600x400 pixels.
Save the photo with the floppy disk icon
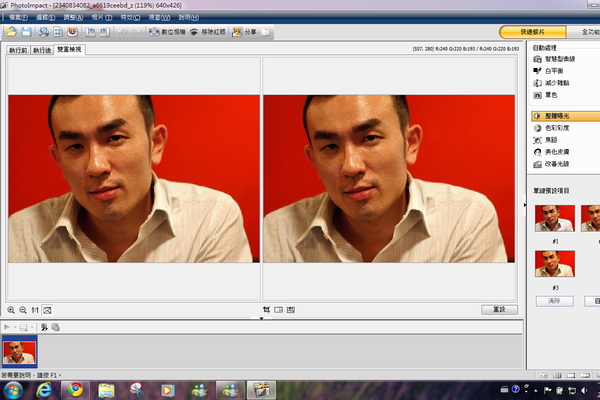tap(26, 32)
